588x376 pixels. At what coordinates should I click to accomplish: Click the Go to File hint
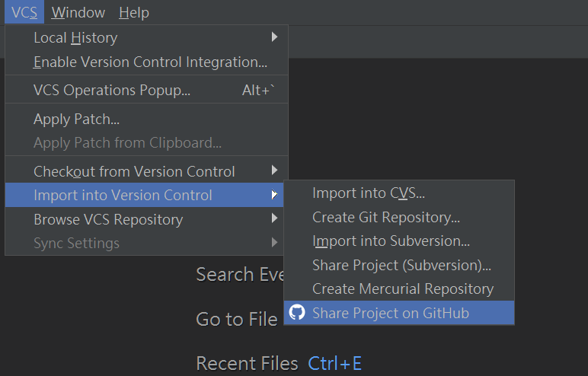coord(236,320)
